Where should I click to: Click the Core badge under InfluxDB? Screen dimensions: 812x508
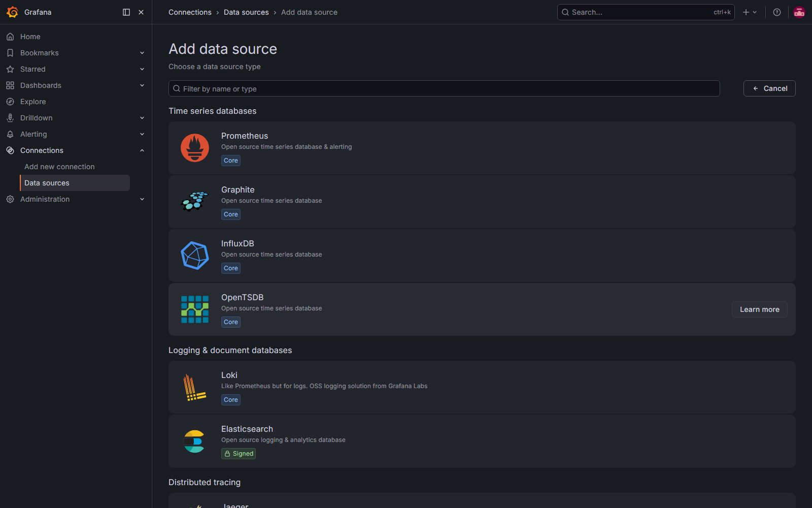[231, 268]
